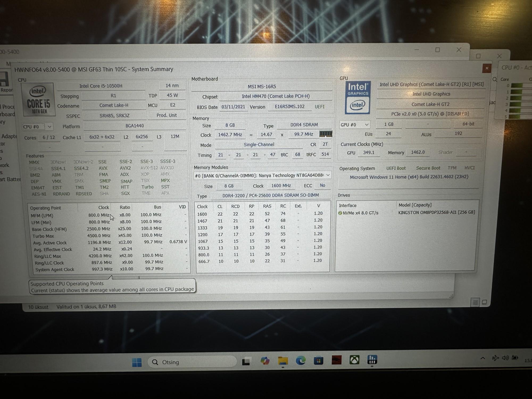The width and height of the screenshot is (532, 399).
Task: Open the GPU #0 selector dropdown
Action: tap(355, 124)
